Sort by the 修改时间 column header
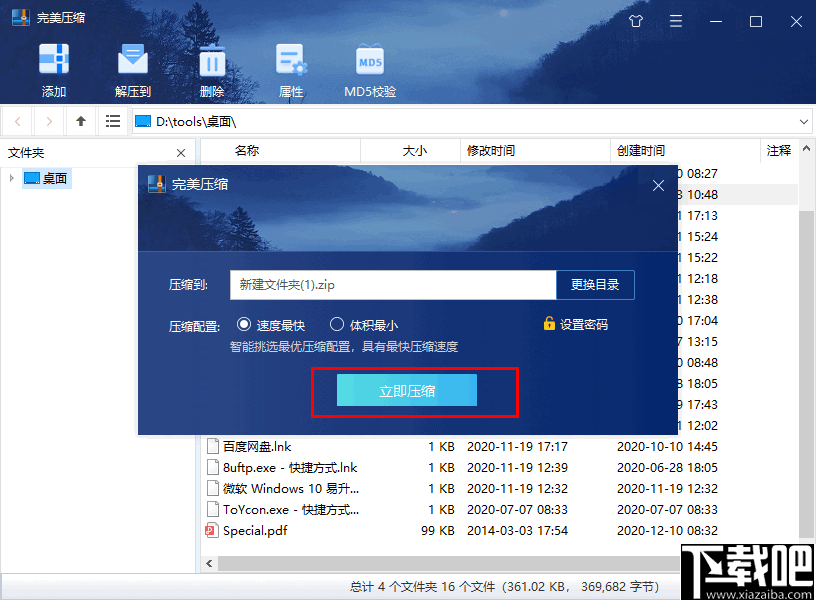 tap(491, 151)
